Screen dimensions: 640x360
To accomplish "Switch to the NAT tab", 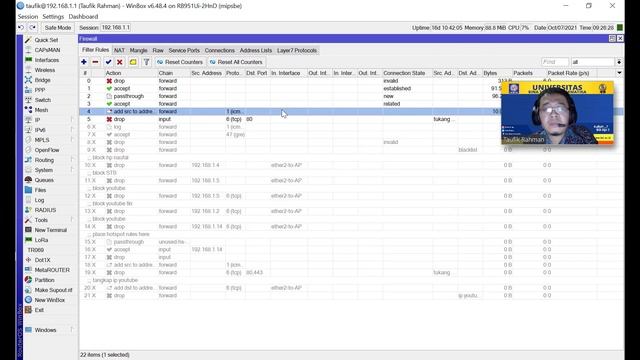I will (119, 50).
